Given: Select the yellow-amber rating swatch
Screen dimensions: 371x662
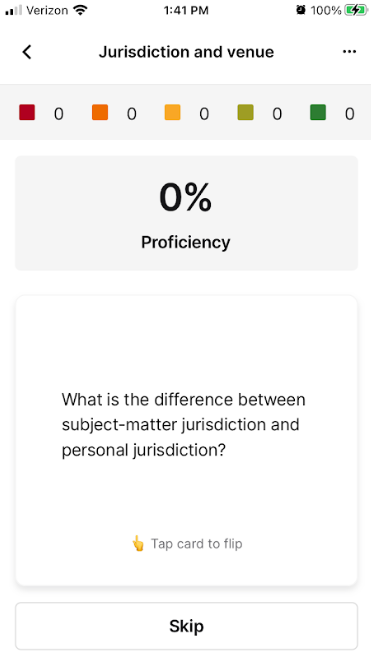Looking at the screenshot, I should coord(172,113).
